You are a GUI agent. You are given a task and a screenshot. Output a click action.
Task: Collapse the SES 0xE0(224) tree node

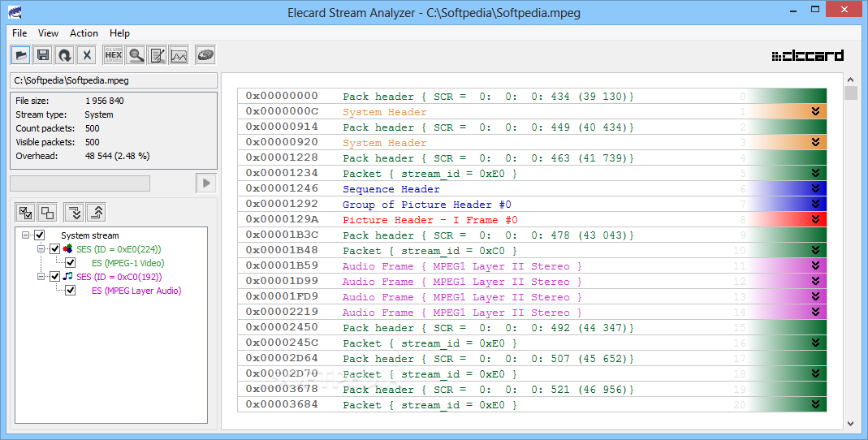pyautogui.click(x=41, y=249)
